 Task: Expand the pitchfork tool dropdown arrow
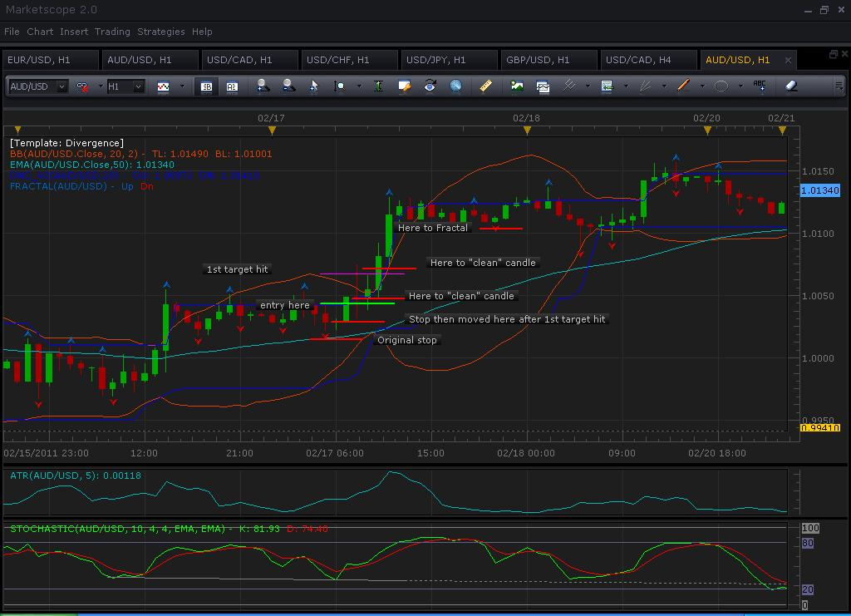pos(588,86)
